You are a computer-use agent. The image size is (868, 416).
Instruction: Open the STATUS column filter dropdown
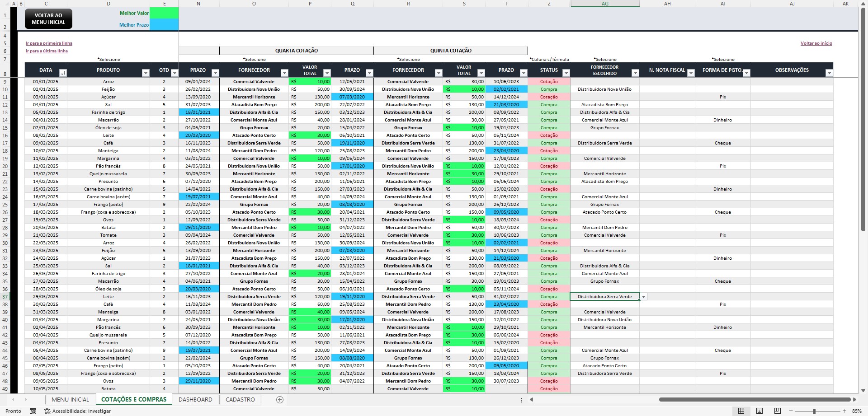pyautogui.click(x=566, y=73)
